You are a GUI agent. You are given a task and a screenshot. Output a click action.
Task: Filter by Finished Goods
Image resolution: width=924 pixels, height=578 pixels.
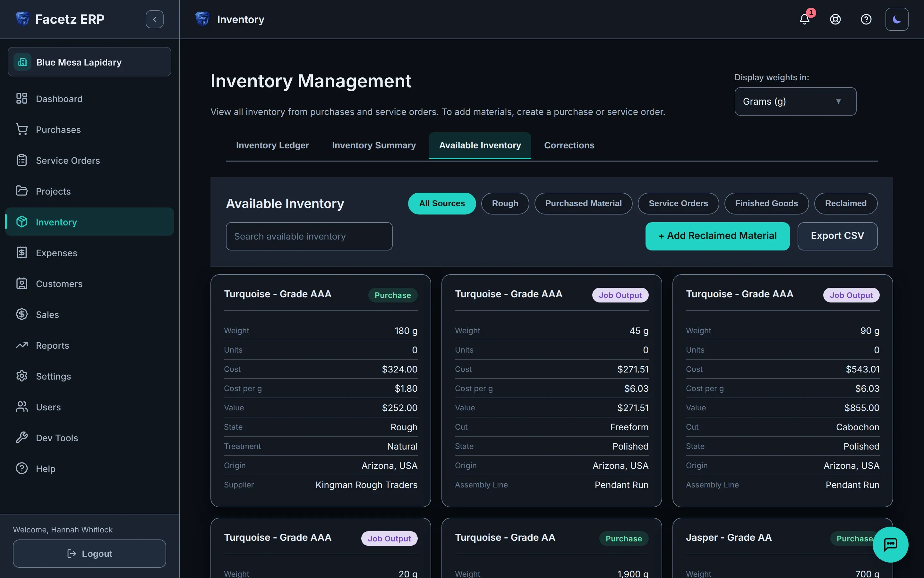coord(766,203)
